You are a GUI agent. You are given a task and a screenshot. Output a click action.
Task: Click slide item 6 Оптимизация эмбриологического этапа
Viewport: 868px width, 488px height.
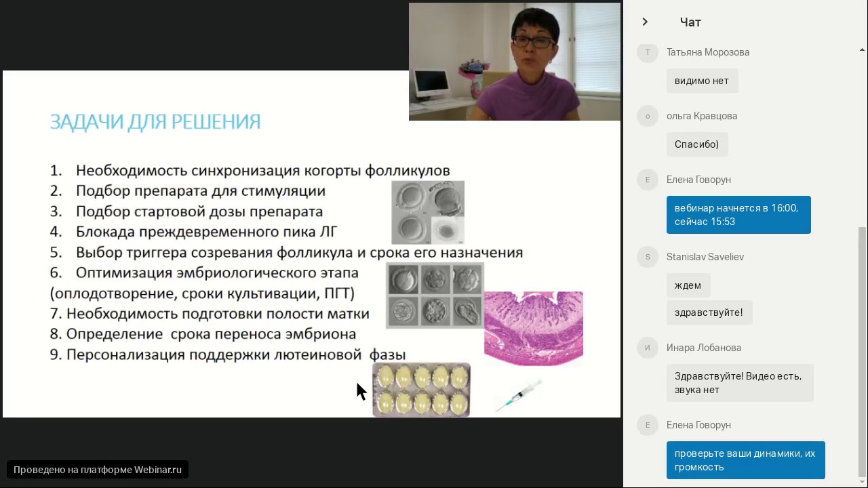204,283
